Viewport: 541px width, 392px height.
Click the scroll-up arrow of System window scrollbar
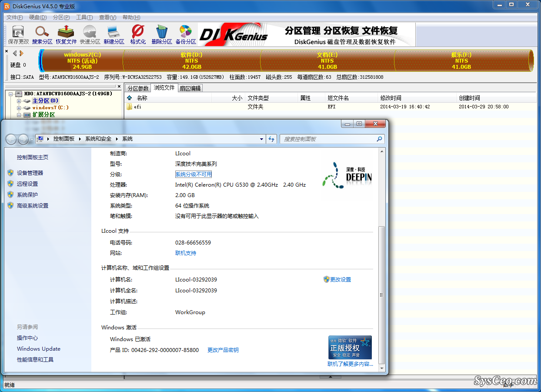point(382,151)
